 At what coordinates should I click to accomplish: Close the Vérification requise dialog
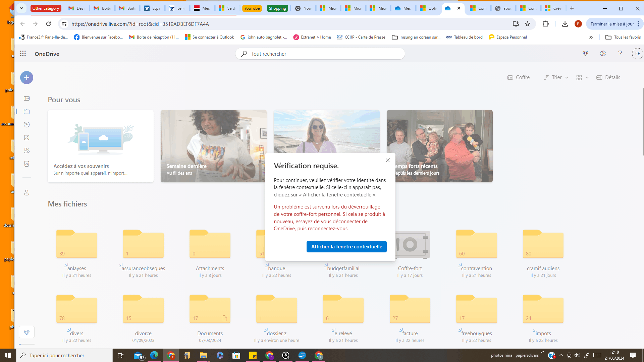[388, 160]
